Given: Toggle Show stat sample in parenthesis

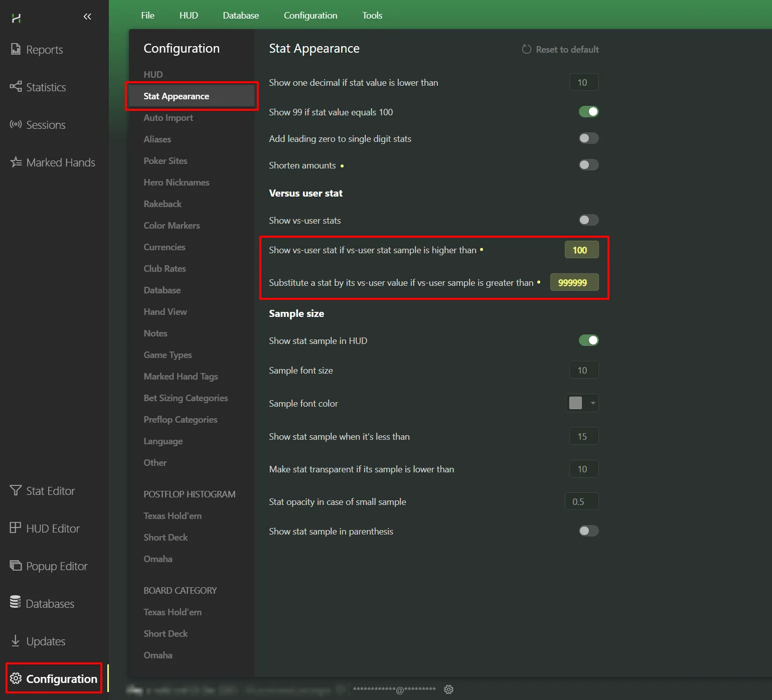Looking at the screenshot, I should pos(588,531).
